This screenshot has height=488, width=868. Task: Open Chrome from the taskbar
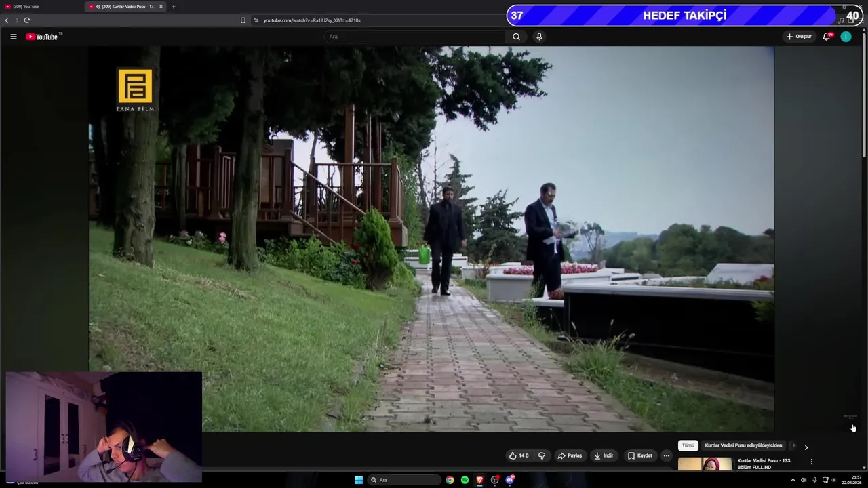tap(450, 480)
